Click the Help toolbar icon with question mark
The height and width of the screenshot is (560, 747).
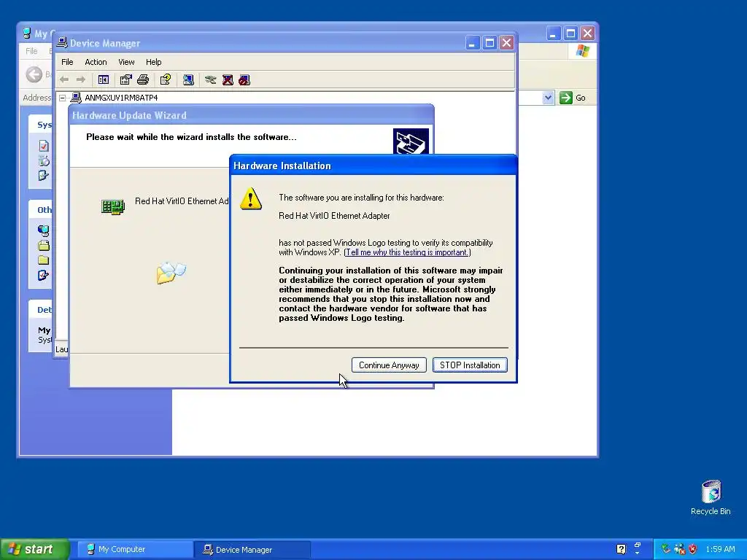[166, 79]
